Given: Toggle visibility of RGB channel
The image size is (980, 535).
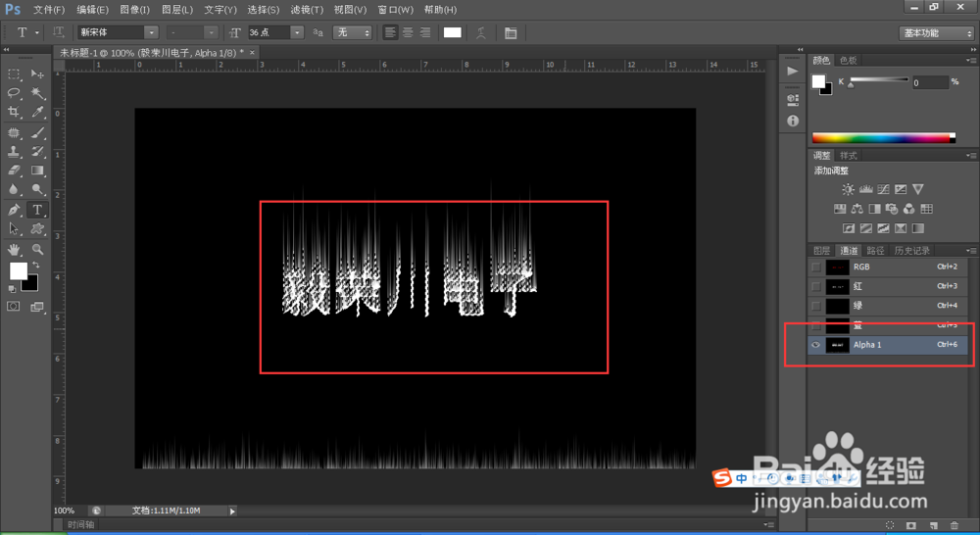Looking at the screenshot, I should [x=815, y=267].
